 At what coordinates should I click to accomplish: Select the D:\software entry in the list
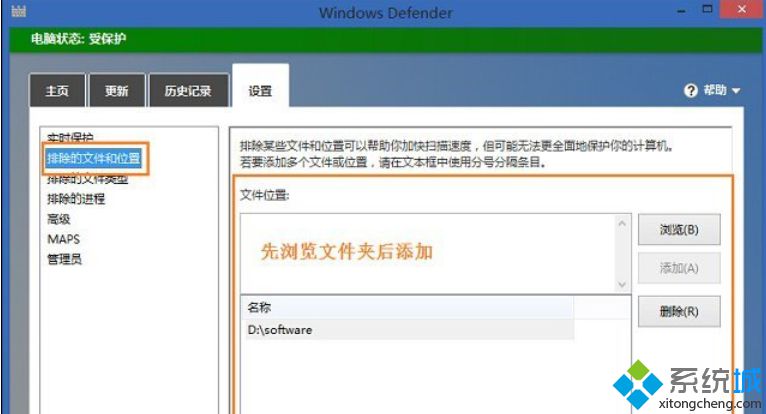coord(408,330)
